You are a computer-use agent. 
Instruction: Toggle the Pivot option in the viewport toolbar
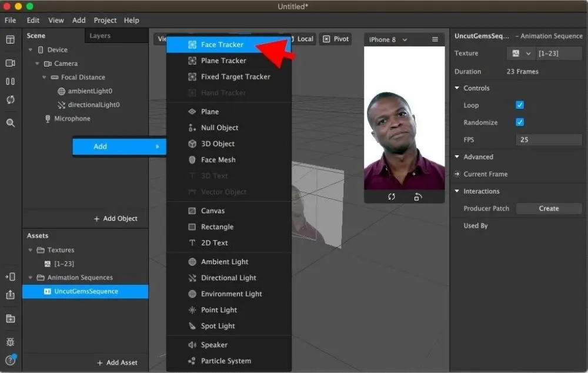335,39
